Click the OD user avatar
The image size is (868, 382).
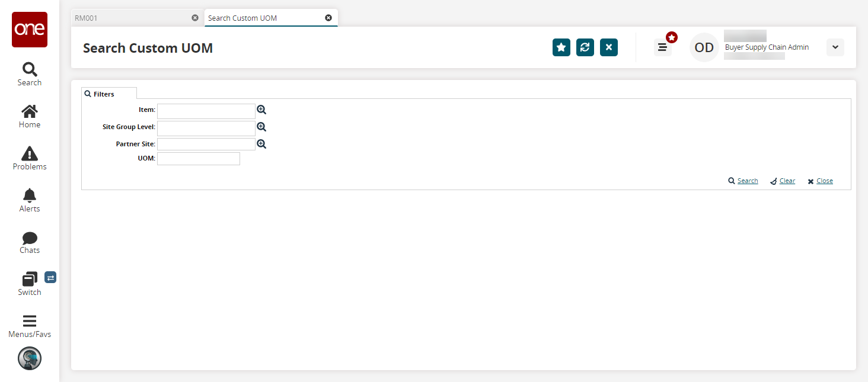tap(704, 47)
